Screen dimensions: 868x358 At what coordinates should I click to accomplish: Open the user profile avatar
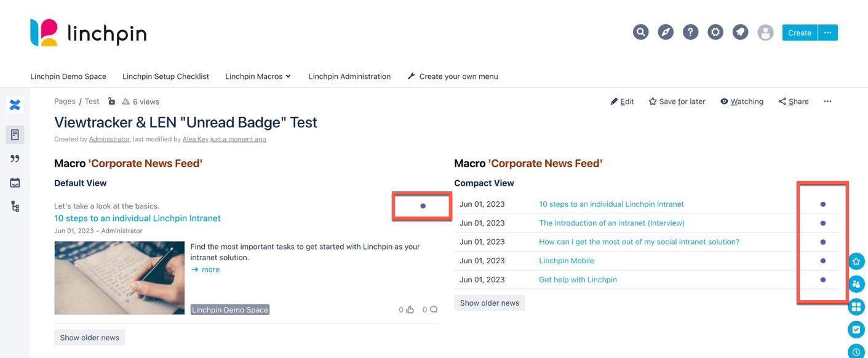[x=765, y=33]
